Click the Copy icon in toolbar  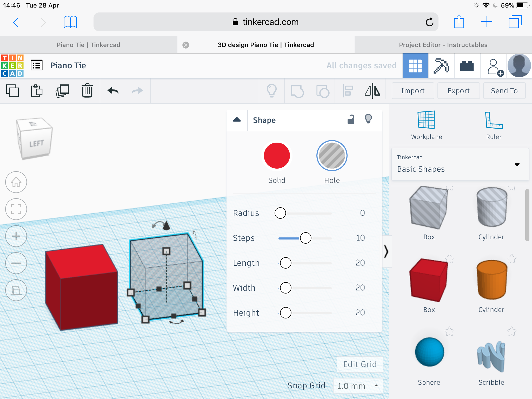pyautogui.click(x=12, y=91)
